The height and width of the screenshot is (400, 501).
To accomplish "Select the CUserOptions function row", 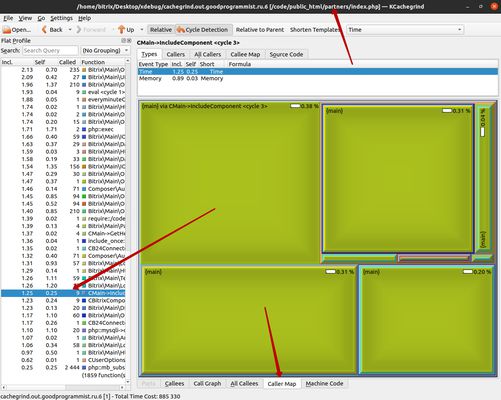I will click(x=63, y=360).
